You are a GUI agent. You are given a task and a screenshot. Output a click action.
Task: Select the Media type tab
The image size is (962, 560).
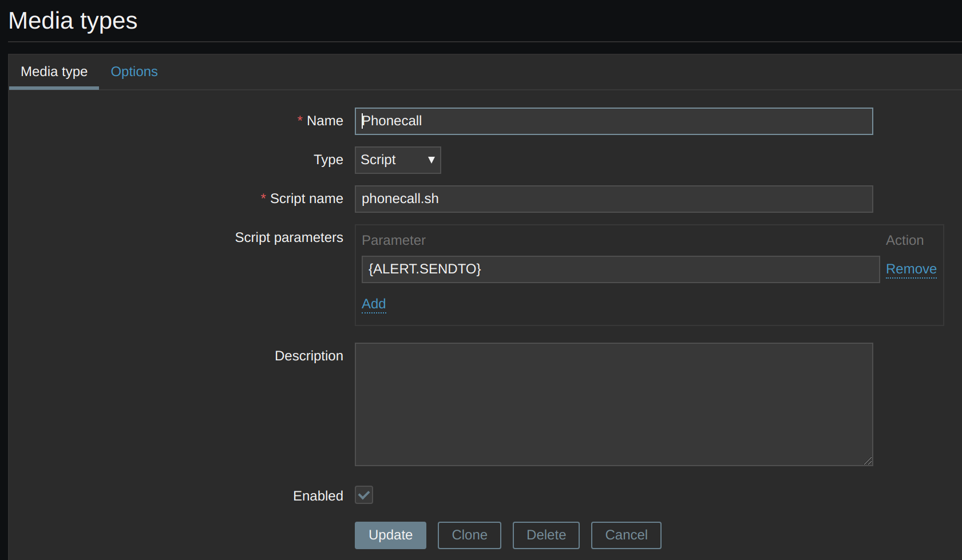(54, 72)
